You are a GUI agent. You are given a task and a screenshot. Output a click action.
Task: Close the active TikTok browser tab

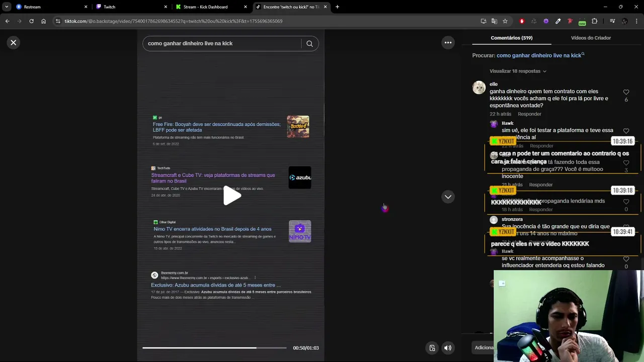click(325, 7)
